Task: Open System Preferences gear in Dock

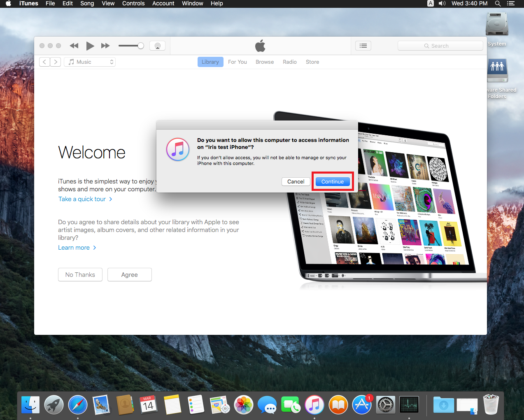Action: tap(386, 405)
